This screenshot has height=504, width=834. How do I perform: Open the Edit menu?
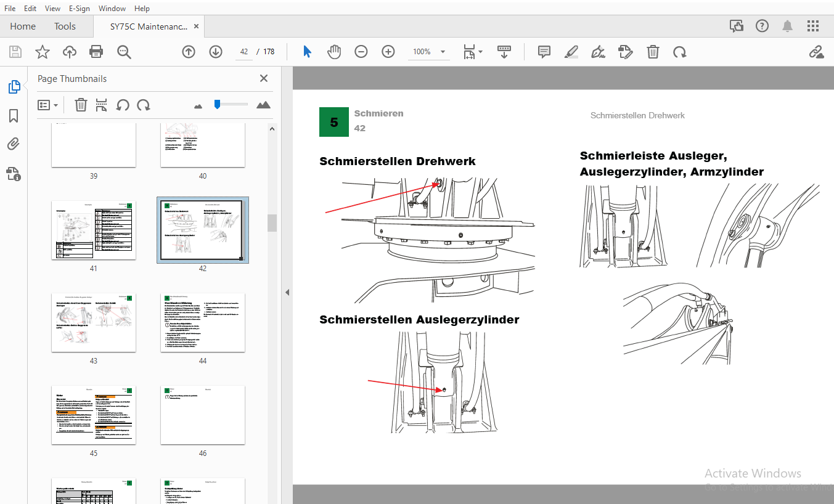point(30,8)
